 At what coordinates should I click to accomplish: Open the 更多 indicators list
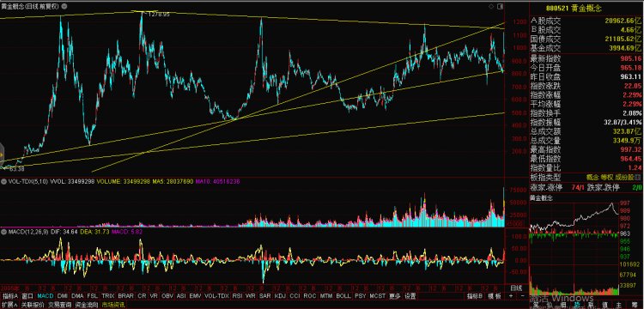tap(395, 296)
